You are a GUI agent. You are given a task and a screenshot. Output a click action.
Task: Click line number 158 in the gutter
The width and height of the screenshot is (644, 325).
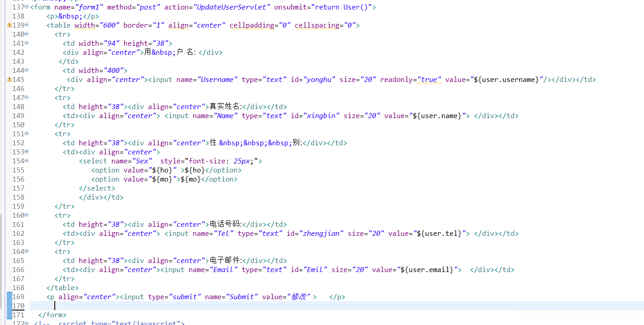[x=18, y=197]
